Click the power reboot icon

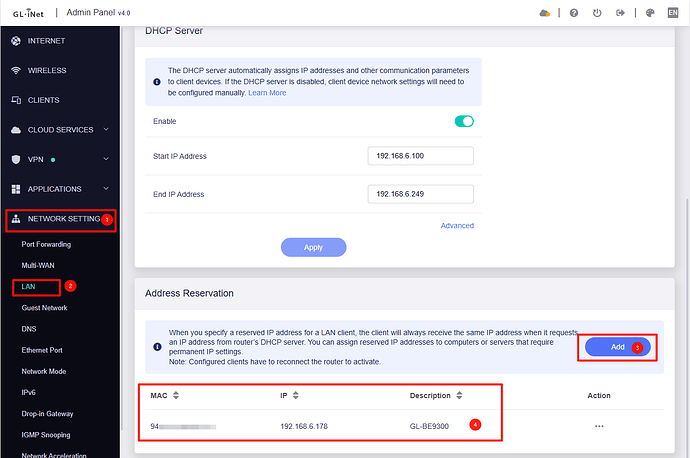click(597, 13)
